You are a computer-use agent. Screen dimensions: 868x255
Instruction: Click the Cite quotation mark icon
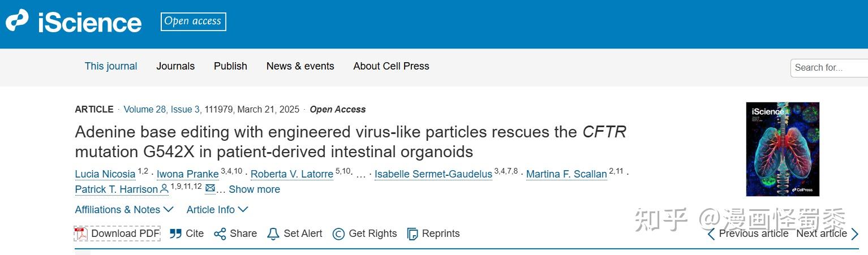176,234
